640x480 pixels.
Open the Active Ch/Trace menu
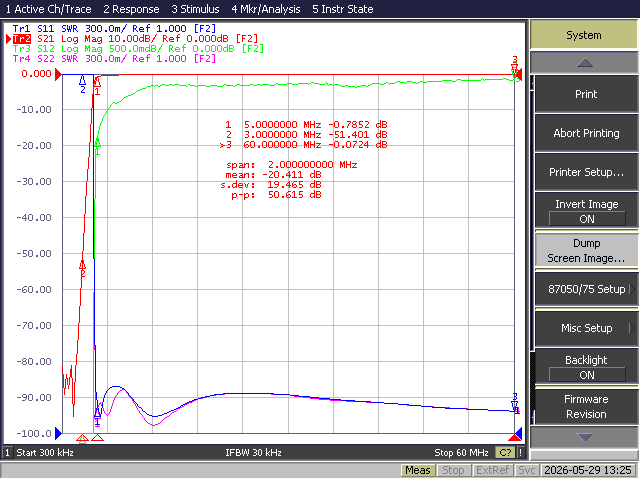coord(48,9)
